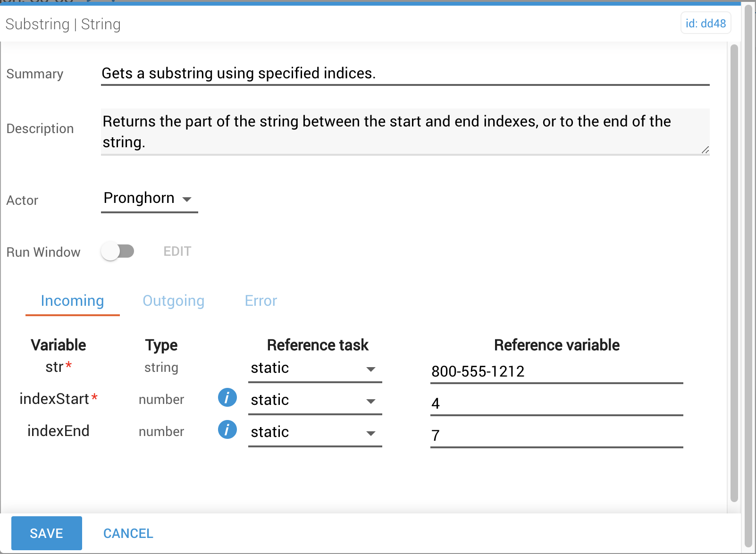Screen dimensions: 756x554
Task: Toggle the Run Window switch
Action: pos(118,251)
